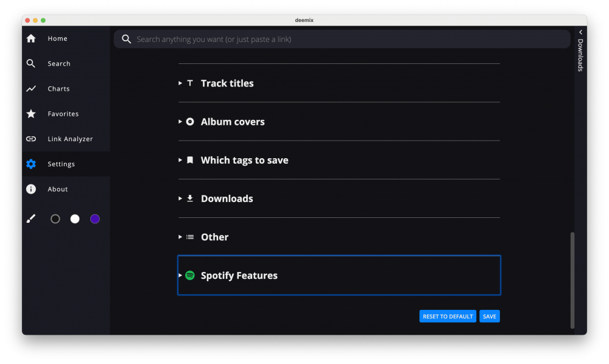Click the Album covers disc icon
609x364 pixels.
(190, 122)
